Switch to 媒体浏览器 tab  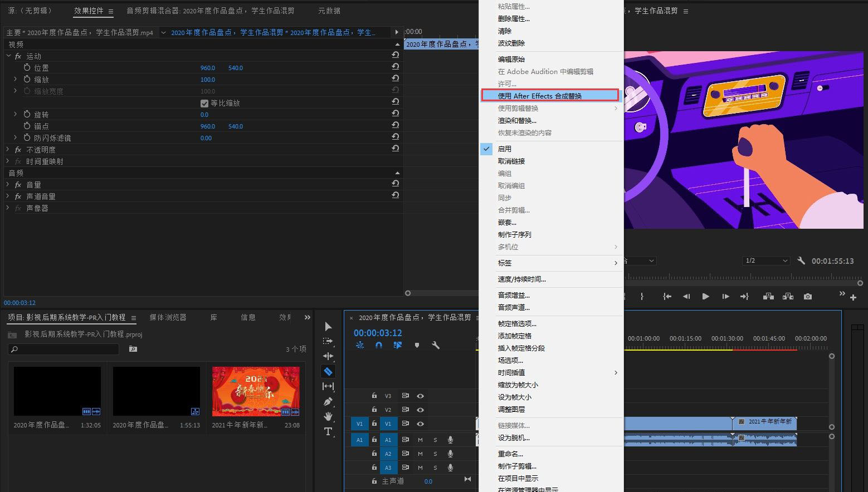pyautogui.click(x=168, y=317)
